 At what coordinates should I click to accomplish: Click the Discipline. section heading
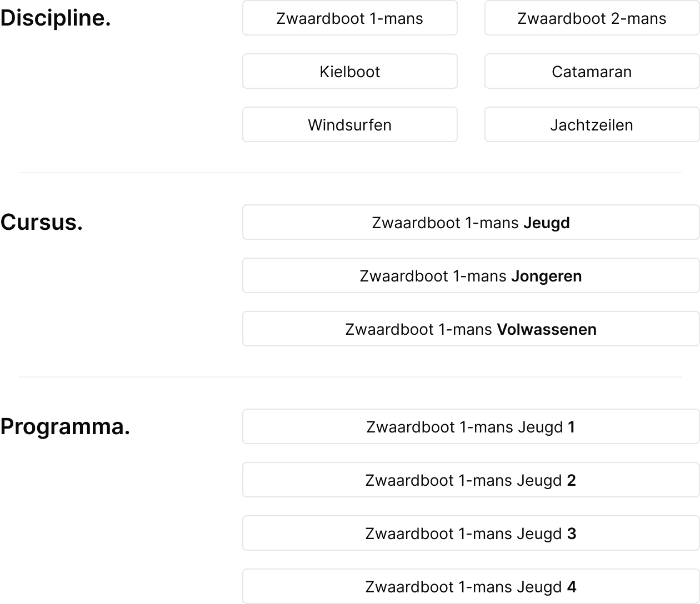56,19
